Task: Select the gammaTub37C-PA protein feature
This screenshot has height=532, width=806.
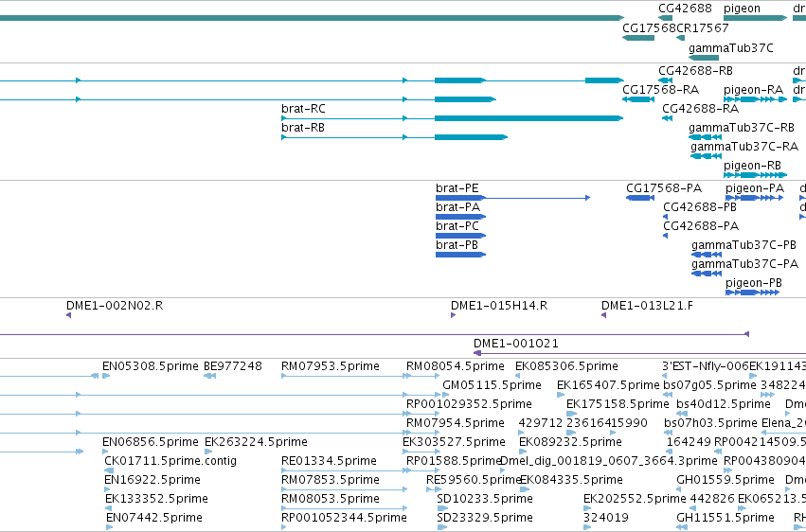Action: tap(707, 274)
